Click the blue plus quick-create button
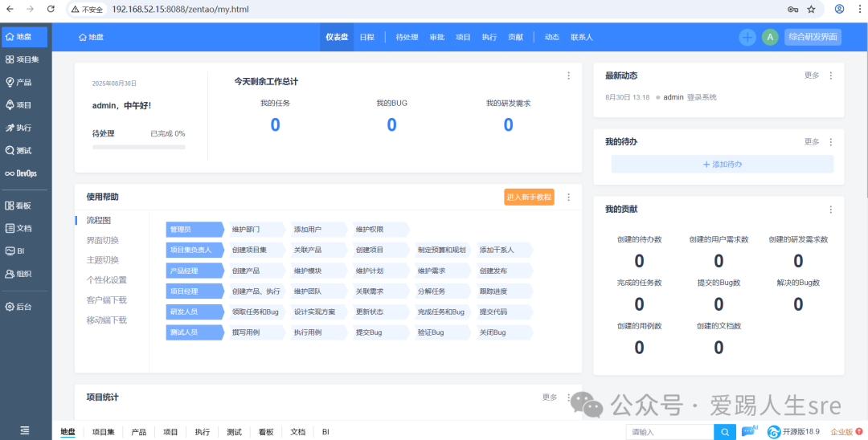868x440 pixels. (747, 37)
